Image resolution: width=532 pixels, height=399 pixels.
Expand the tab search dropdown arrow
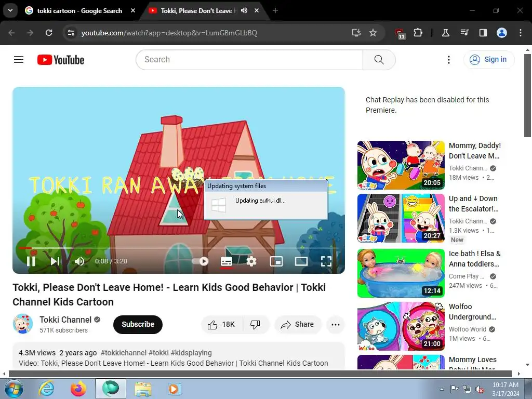[10, 10]
